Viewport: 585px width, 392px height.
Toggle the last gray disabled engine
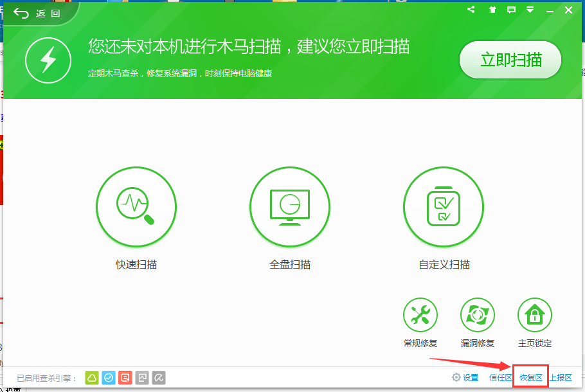tap(159, 378)
